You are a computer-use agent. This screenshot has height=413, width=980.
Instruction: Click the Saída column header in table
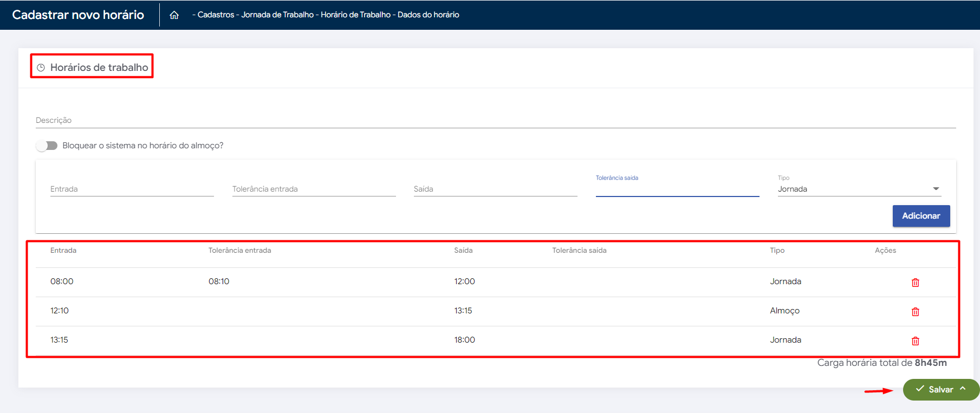(x=463, y=250)
